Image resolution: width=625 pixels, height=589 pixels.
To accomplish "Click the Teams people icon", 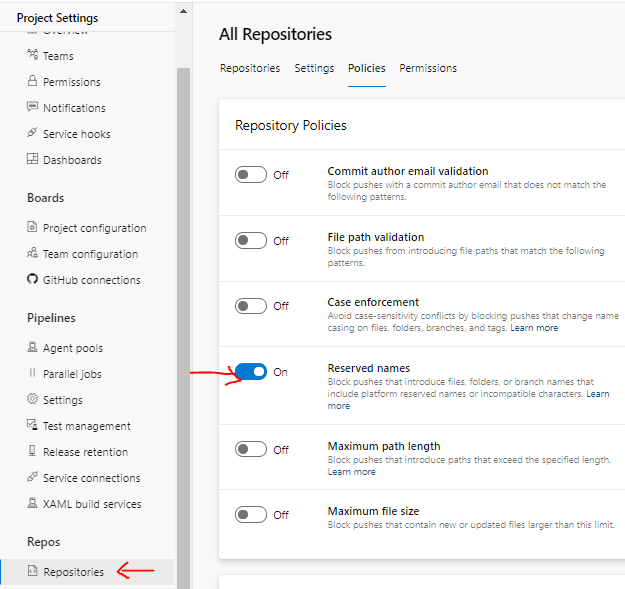I will tap(32, 54).
